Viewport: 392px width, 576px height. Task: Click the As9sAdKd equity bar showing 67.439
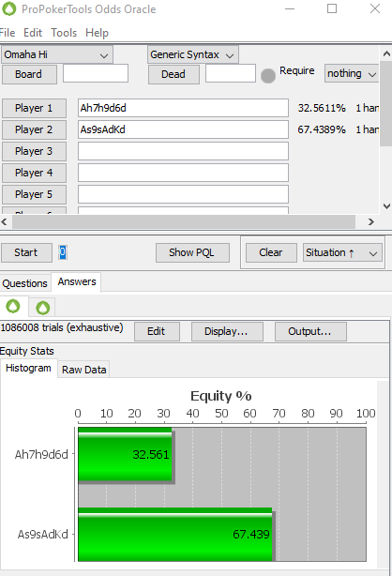[x=175, y=535]
